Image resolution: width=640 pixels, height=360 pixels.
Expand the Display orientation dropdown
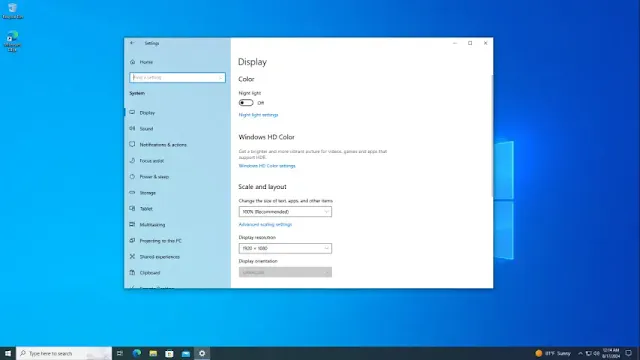point(285,272)
